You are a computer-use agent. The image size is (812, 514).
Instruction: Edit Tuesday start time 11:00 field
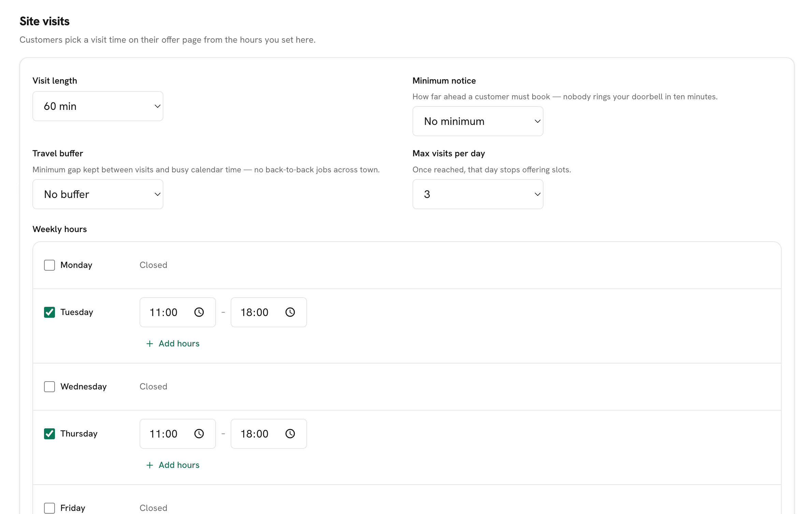[x=178, y=312]
